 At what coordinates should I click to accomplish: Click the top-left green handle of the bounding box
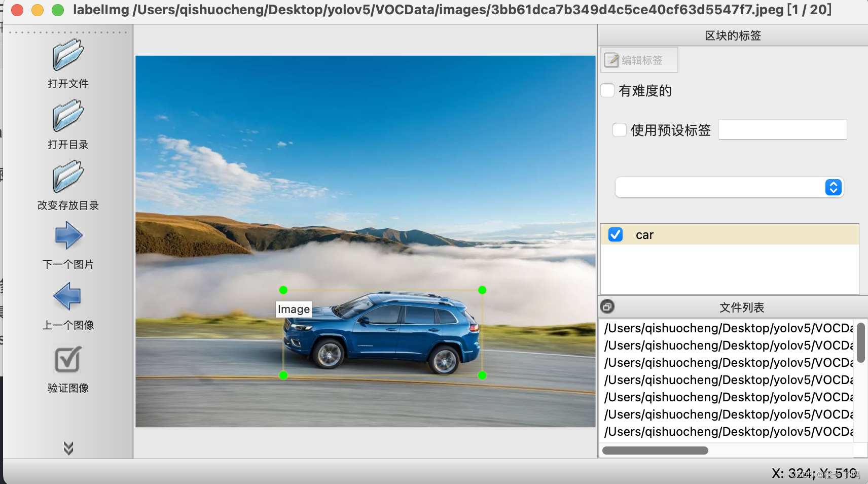click(283, 290)
